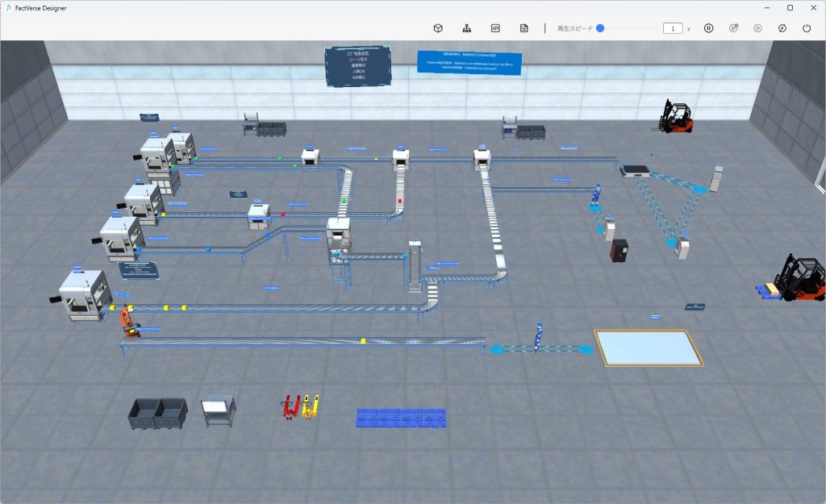Screen dimensions: 826x504
Task: Pause the simulation playback
Action: tap(708, 28)
